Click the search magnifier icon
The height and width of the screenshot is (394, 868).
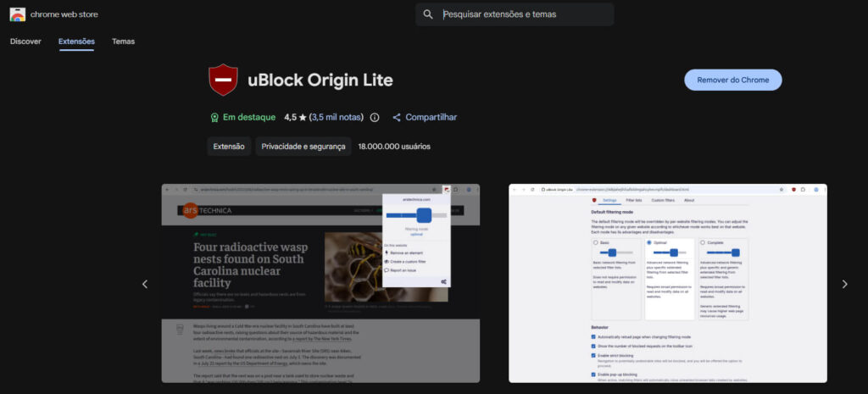coord(428,14)
